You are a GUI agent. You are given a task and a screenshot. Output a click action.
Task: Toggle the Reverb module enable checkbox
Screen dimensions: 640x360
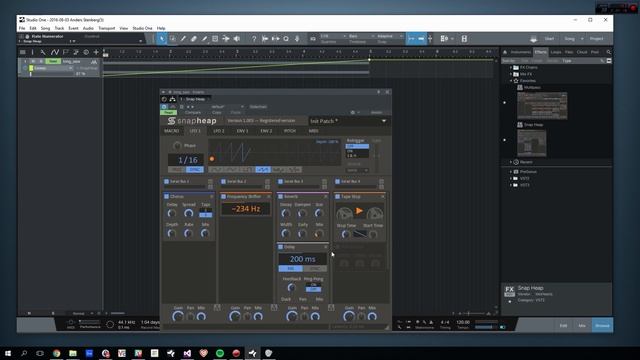click(x=280, y=197)
